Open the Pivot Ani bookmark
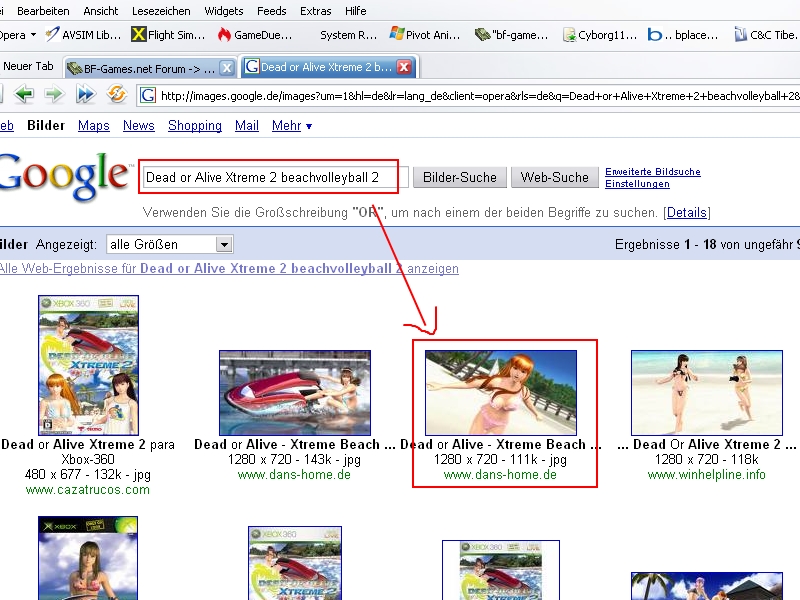This screenshot has height=600, width=800. click(x=424, y=35)
